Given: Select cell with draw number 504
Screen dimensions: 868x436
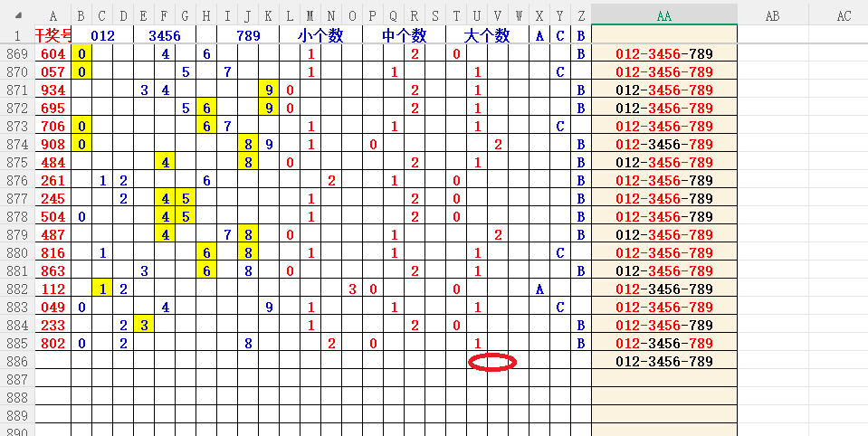Looking at the screenshot, I should click(x=53, y=217).
